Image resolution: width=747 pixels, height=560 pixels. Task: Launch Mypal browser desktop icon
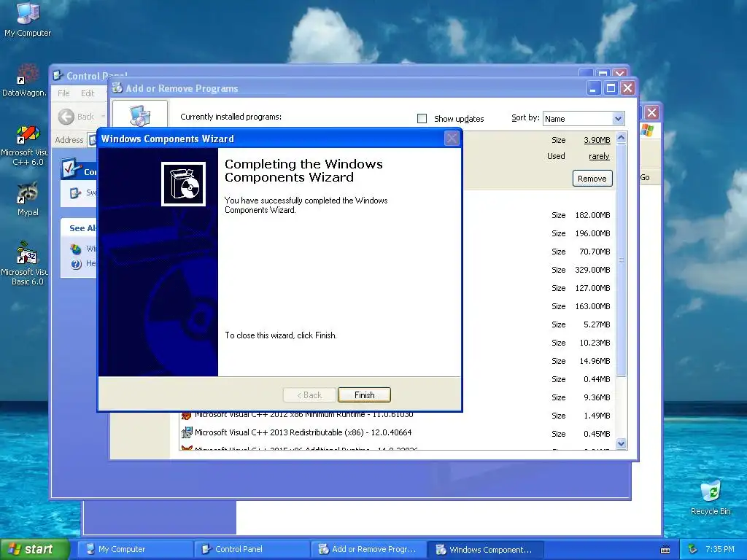point(28,198)
